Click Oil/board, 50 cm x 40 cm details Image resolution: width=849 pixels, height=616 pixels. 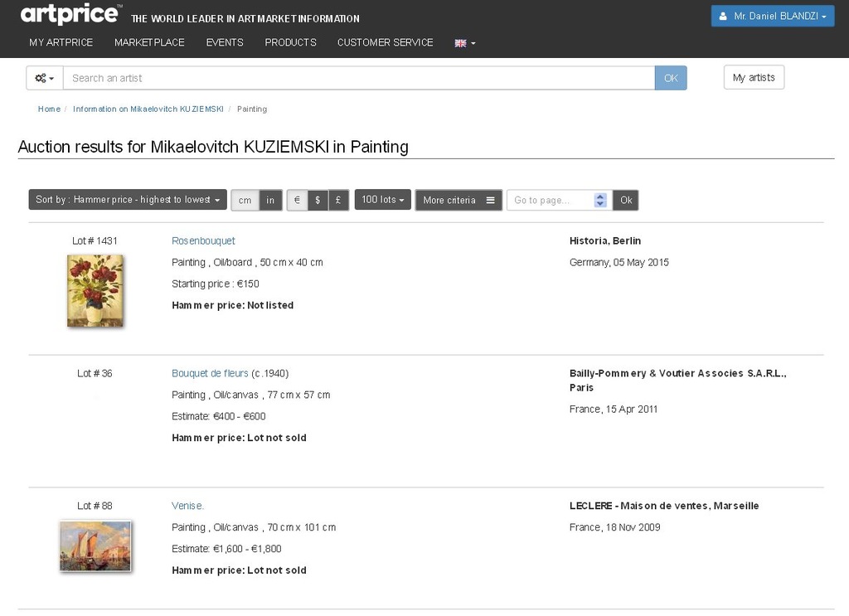tap(247, 263)
